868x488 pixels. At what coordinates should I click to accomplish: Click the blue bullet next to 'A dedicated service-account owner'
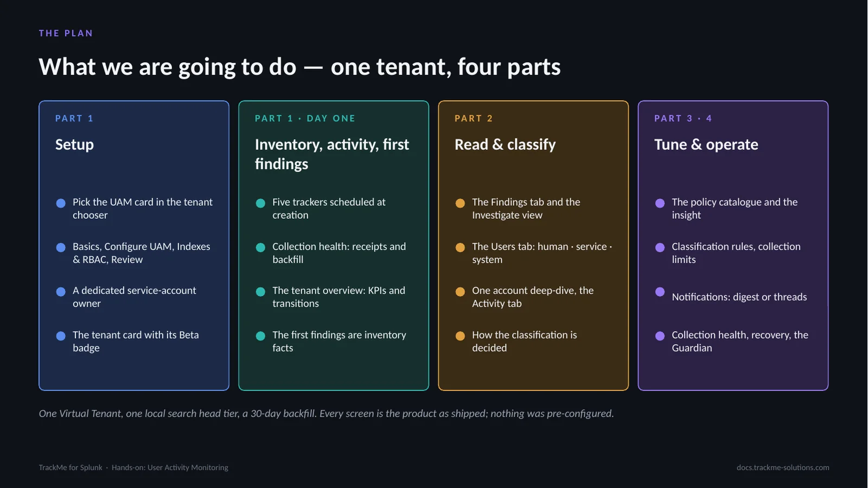coord(61,291)
